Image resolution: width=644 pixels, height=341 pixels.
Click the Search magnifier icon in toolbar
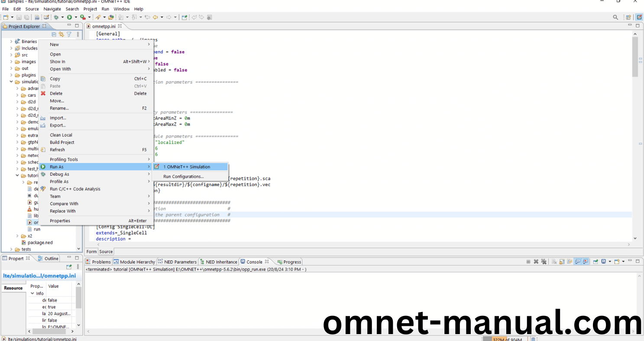coord(615,17)
